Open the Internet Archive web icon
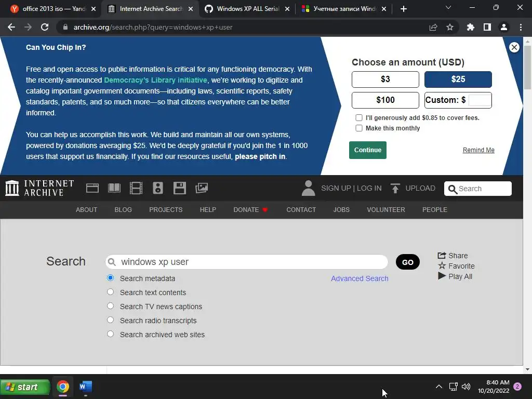Image resolution: width=532 pixels, height=399 pixels. 92,188
